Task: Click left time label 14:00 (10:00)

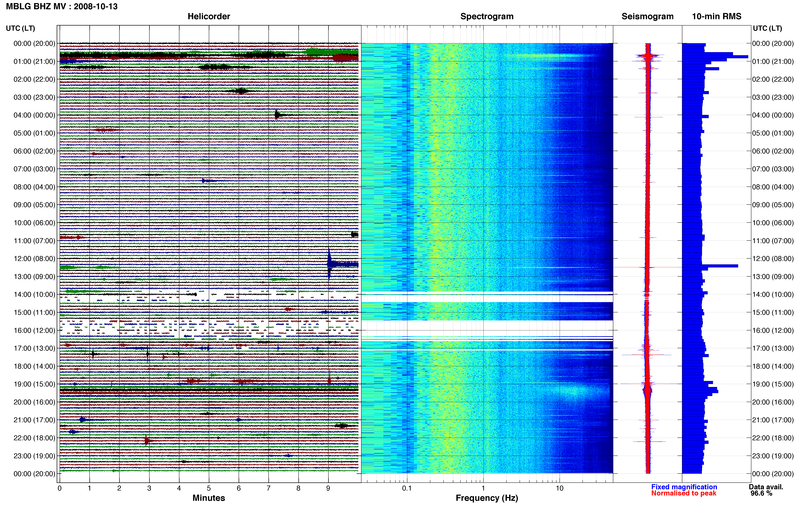Action: pos(34,295)
